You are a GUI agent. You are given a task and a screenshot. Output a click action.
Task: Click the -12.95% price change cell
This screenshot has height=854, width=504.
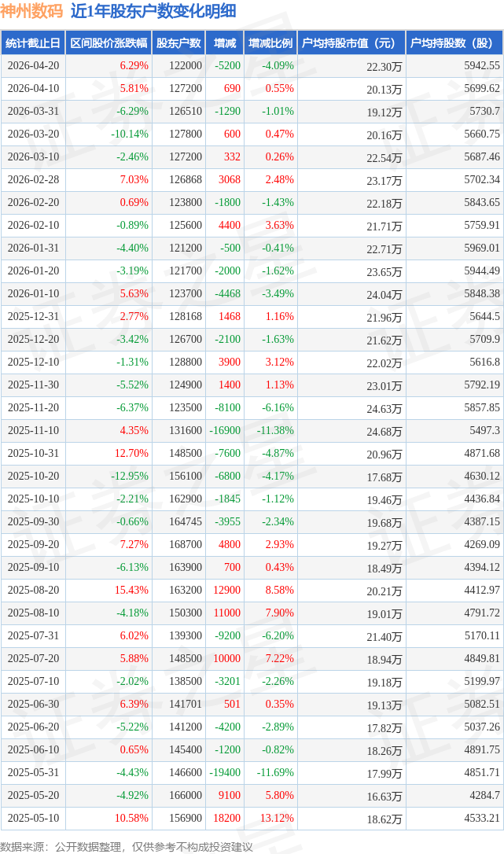pos(130,477)
